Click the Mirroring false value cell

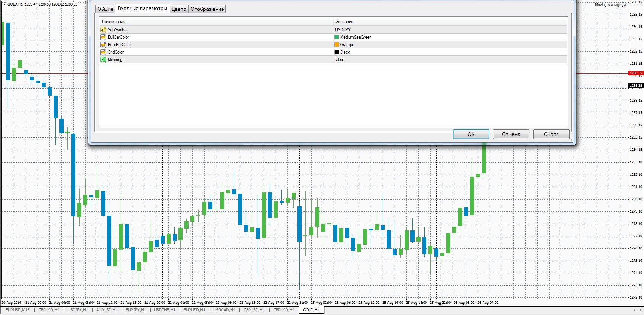pyautogui.click(x=450, y=60)
